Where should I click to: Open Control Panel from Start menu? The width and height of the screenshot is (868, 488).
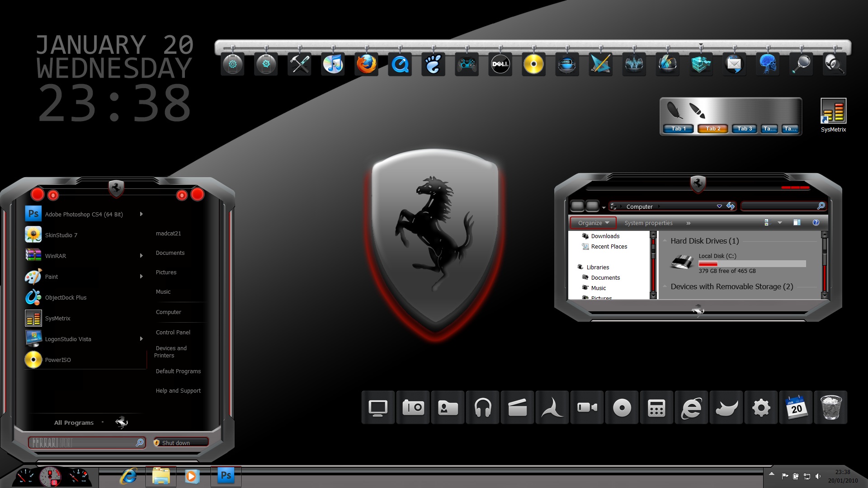click(173, 332)
